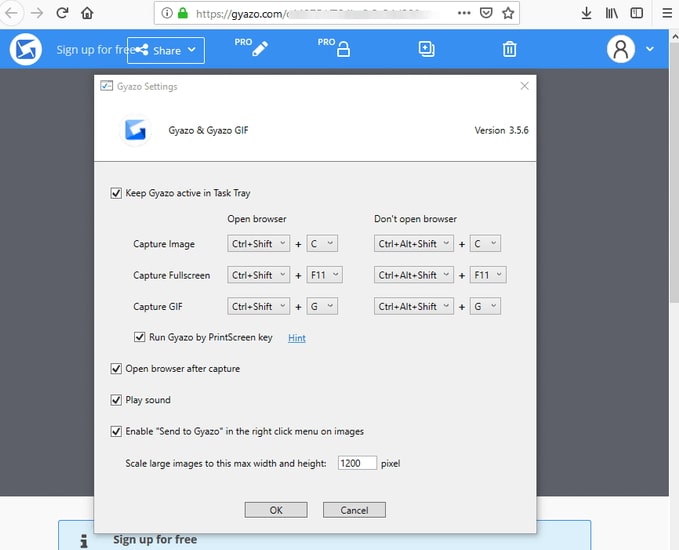
Task: Click Sign up for free banner text
Action: 155,540
